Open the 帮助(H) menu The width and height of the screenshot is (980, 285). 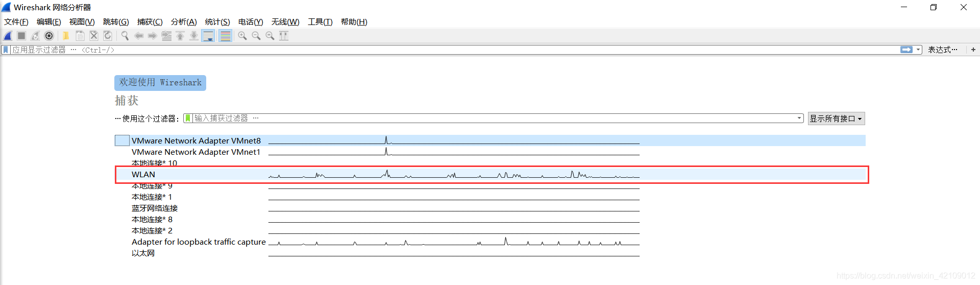(354, 21)
